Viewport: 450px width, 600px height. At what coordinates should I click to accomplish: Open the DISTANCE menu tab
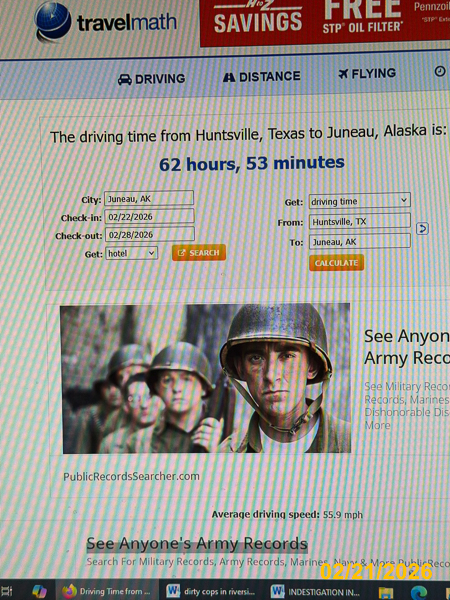tap(262, 77)
